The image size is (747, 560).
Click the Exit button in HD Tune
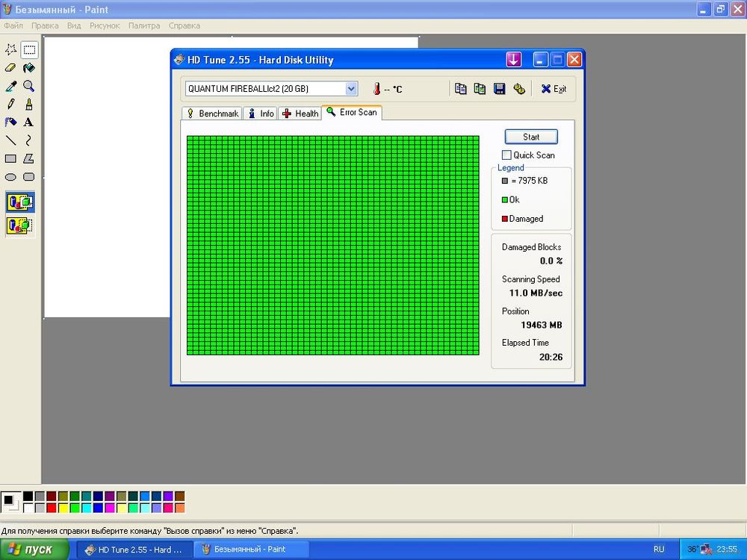[x=554, y=89]
